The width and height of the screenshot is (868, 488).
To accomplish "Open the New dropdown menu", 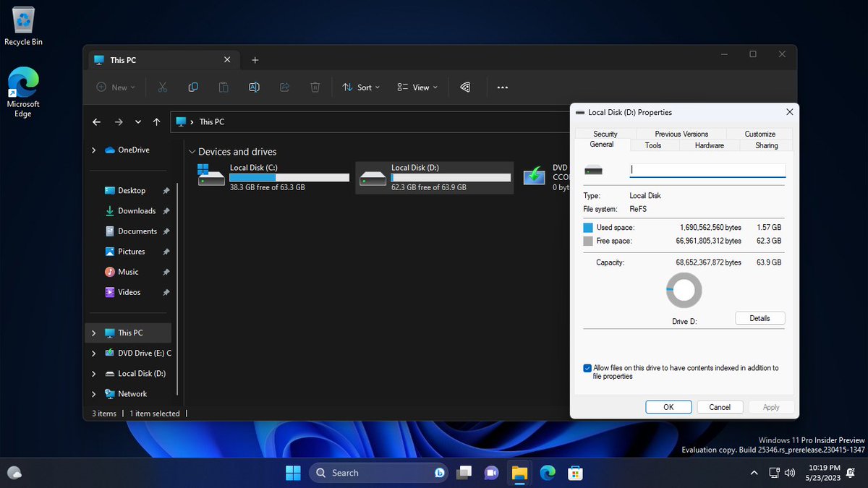I will click(x=116, y=87).
